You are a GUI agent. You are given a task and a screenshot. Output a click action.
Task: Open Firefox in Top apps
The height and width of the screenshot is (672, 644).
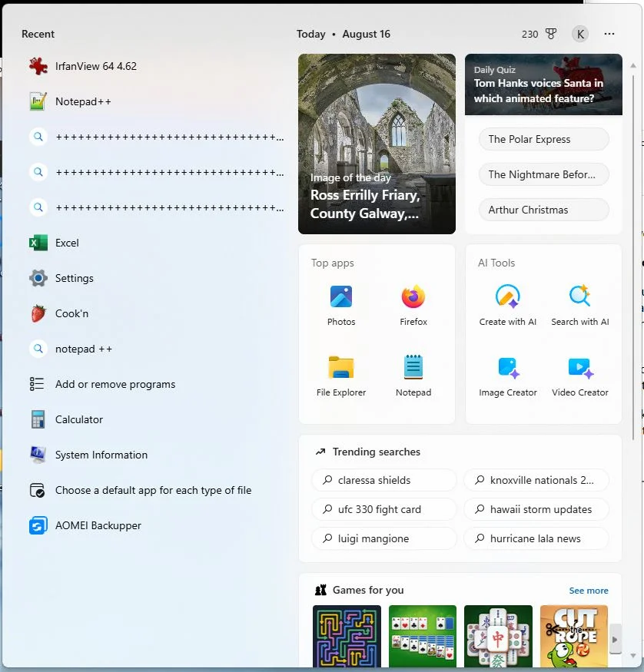tap(413, 305)
